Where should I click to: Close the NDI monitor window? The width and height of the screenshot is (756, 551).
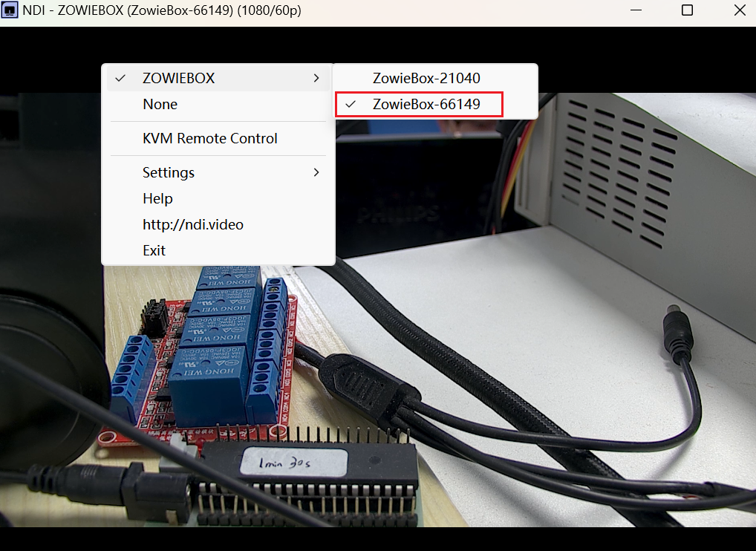tap(739, 10)
